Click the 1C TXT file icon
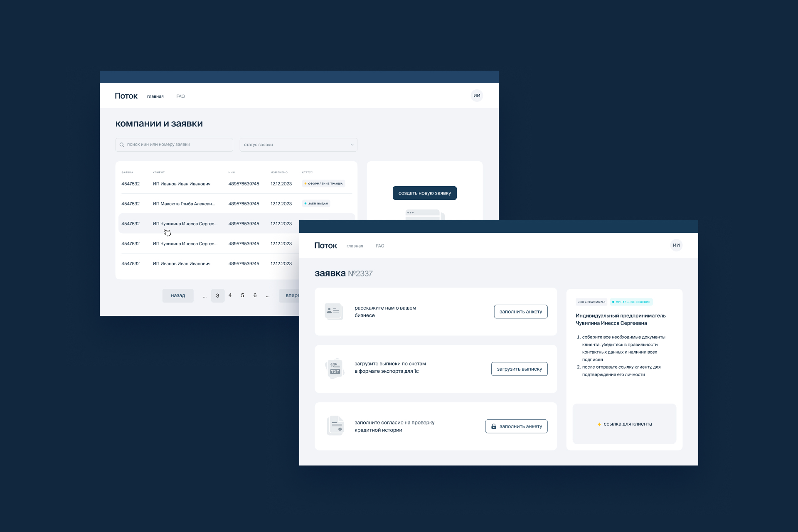 335,369
